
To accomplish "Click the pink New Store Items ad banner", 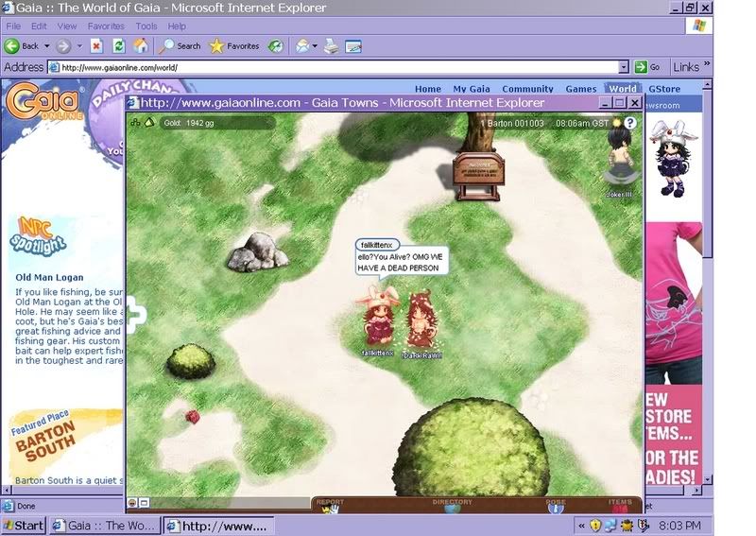I will tap(673, 354).
